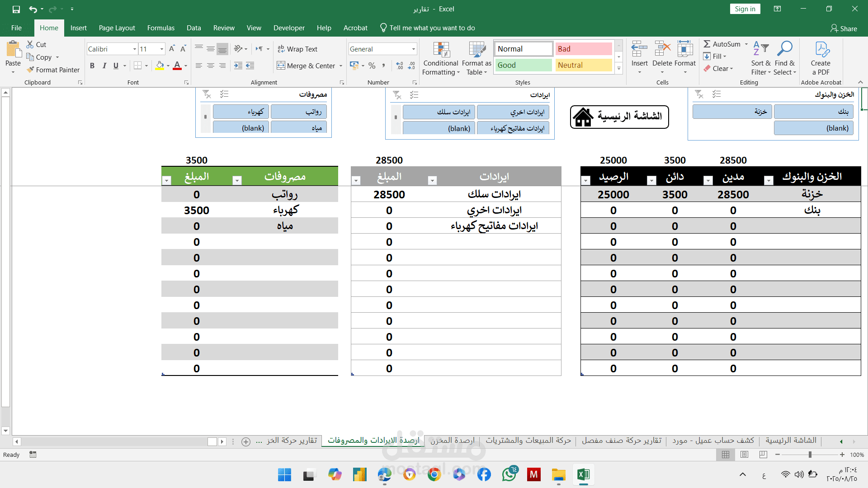Screen dimensions: 868x488
Task: Clear filter on مصروفات slicer
Action: 207,94
